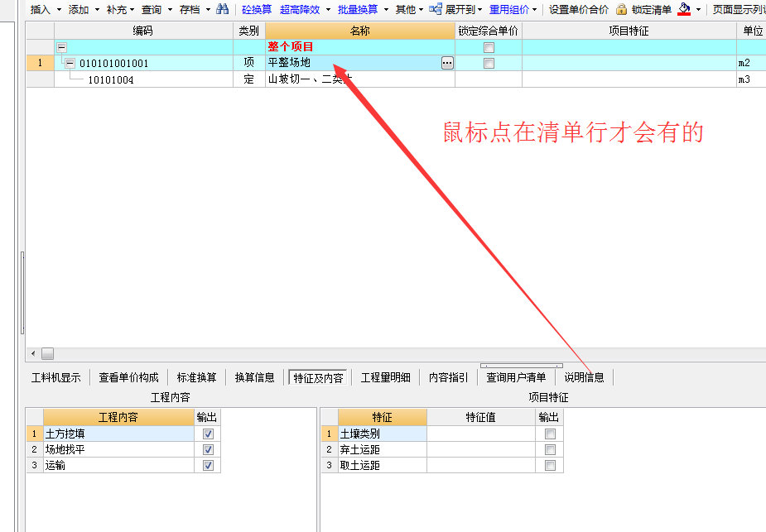766x532 pixels.
Task: Open the 添加 dropdown menu
Action: pyautogui.click(x=97, y=9)
